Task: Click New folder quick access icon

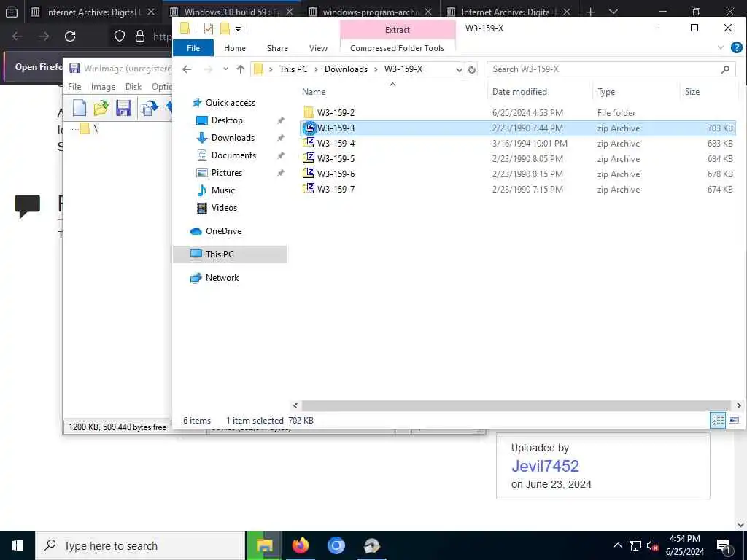Action: click(225, 28)
